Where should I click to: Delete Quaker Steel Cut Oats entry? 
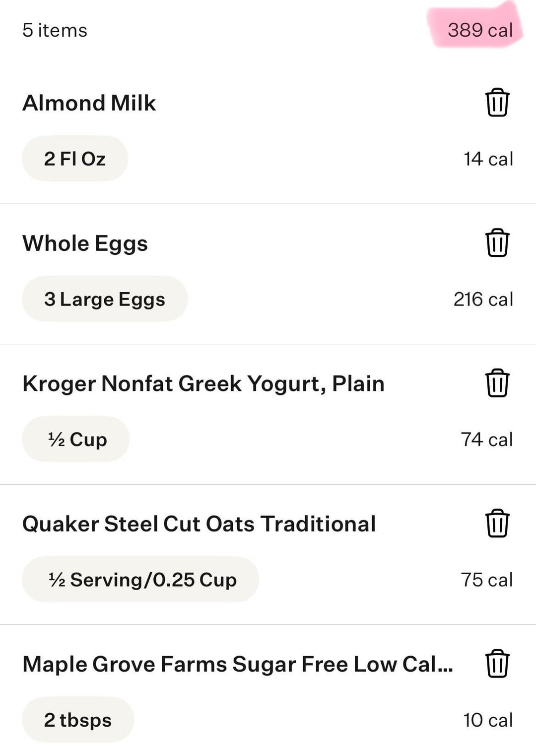[x=497, y=524]
